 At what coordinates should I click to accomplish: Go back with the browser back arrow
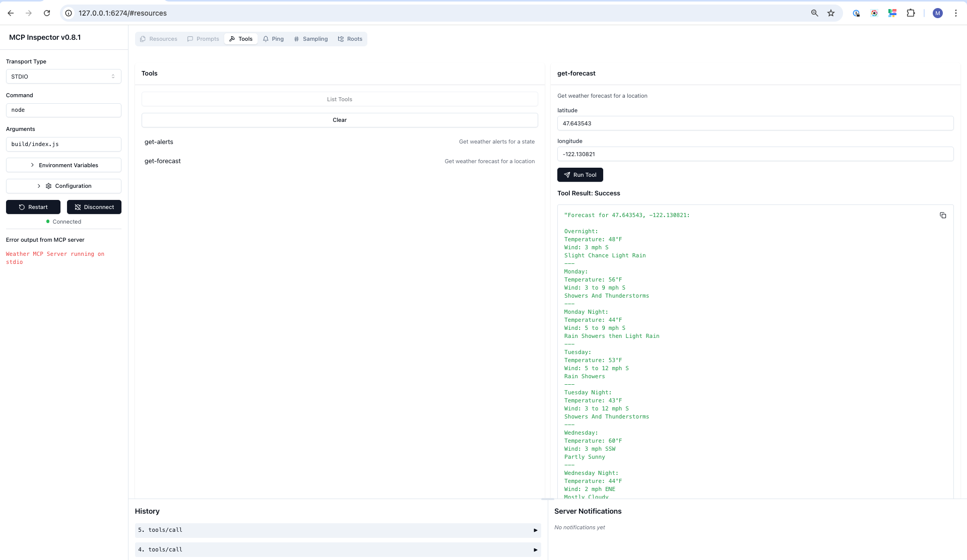11,13
